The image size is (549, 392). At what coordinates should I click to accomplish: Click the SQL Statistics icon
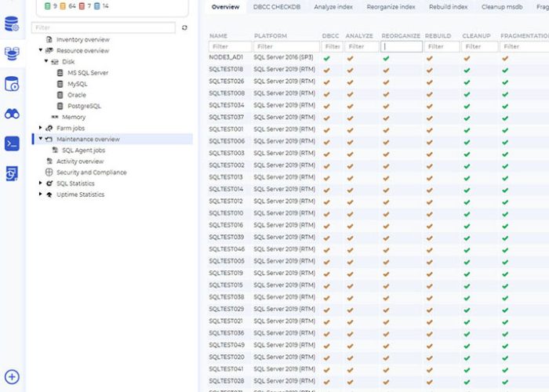point(49,183)
